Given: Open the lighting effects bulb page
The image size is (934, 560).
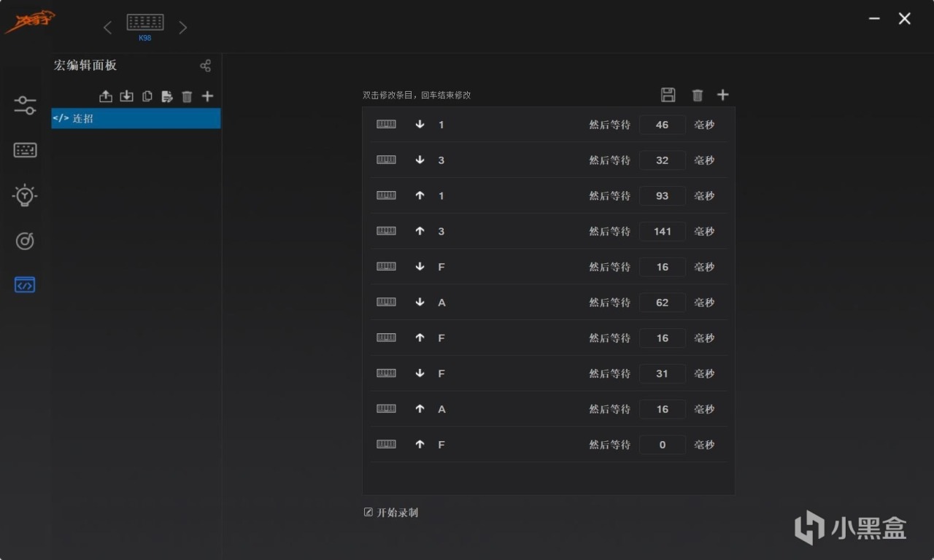Looking at the screenshot, I should pyautogui.click(x=25, y=195).
